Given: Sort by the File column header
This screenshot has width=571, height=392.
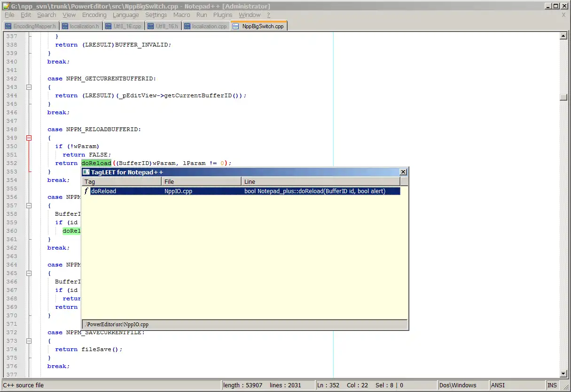Looking at the screenshot, I should [202, 181].
